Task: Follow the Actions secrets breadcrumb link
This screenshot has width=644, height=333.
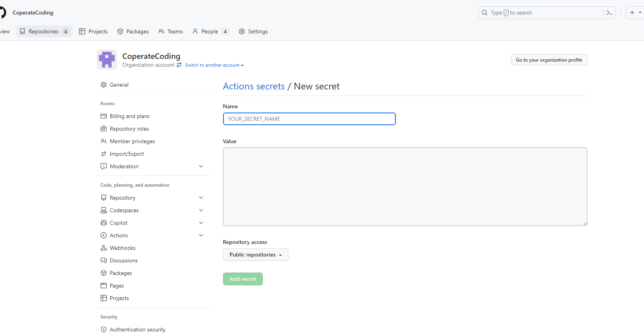Action: point(254,86)
